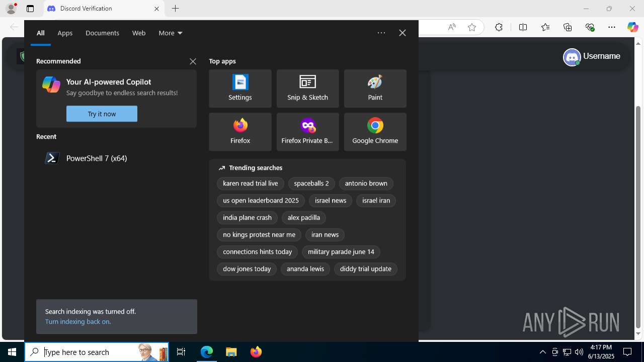Search trending 'dow jones today'
644x362 pixels.
tap(247, 269)
